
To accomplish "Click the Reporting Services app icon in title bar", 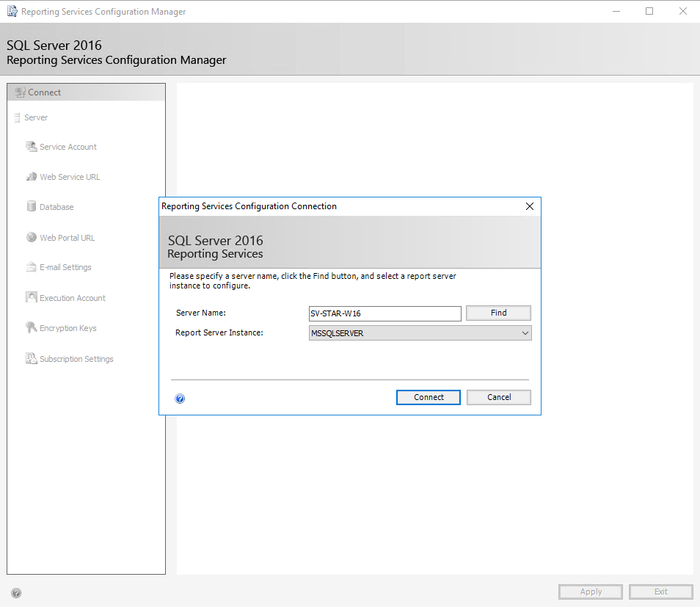I will point(12,11).
